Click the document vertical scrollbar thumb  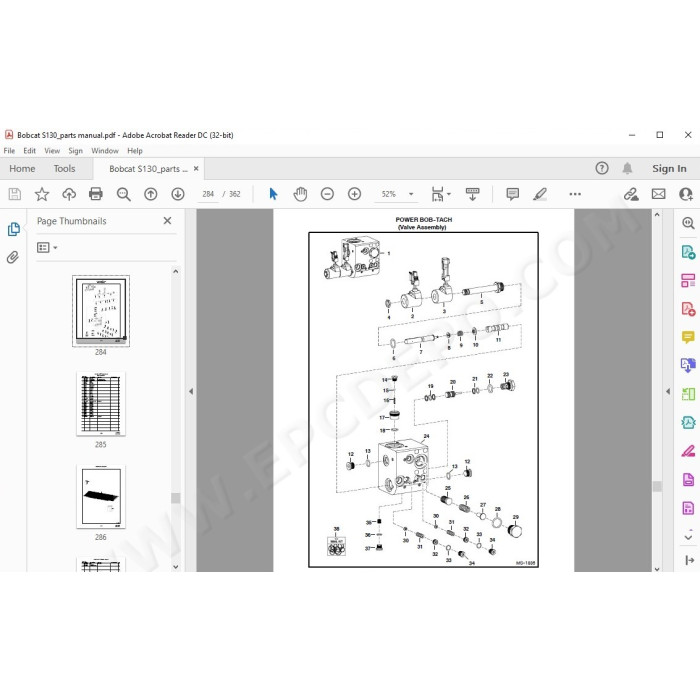pyautogui.click(x=657, y=486)
